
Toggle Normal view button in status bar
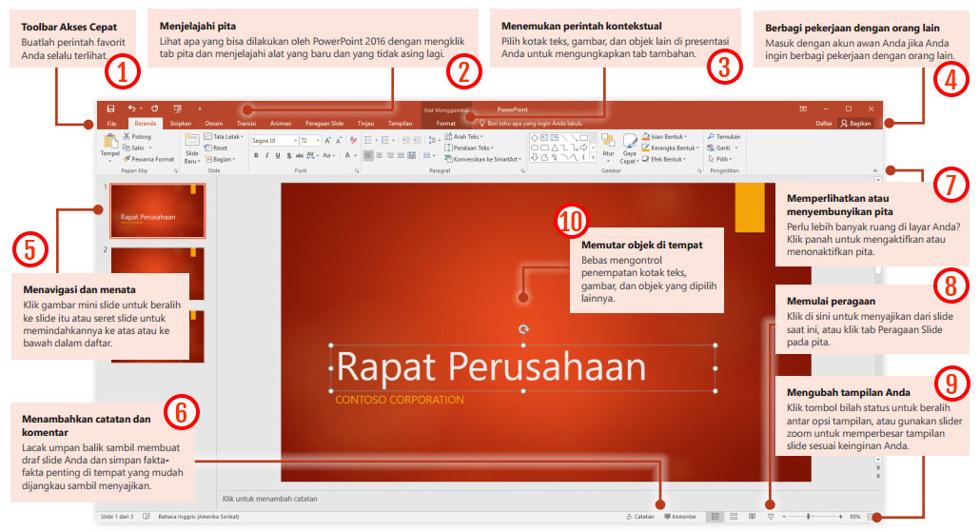tap(715, 517)
